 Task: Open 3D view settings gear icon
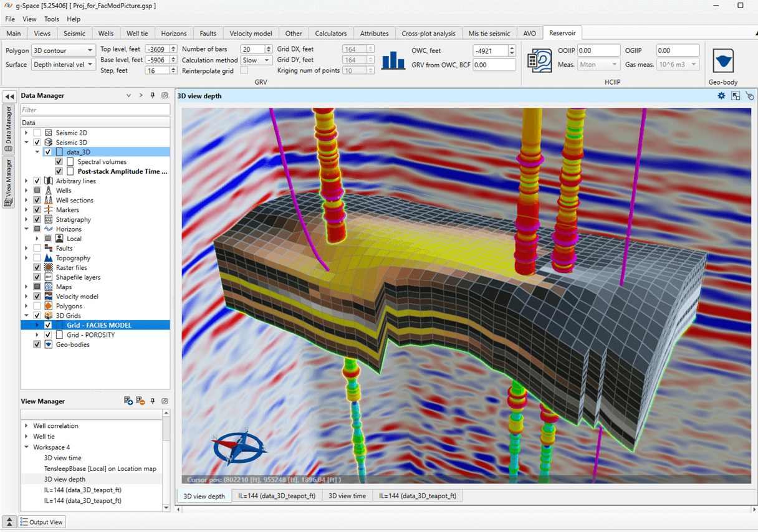(x=721, y=96)
